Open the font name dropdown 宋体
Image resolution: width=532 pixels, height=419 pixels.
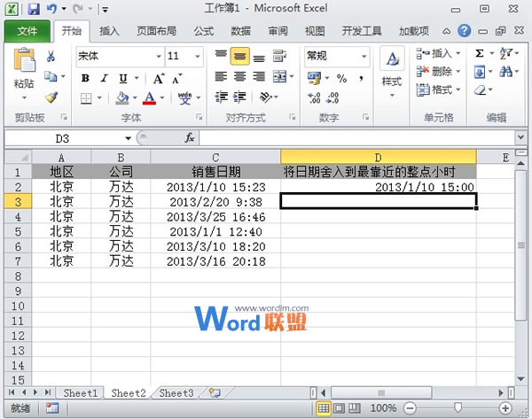(156, 56)
